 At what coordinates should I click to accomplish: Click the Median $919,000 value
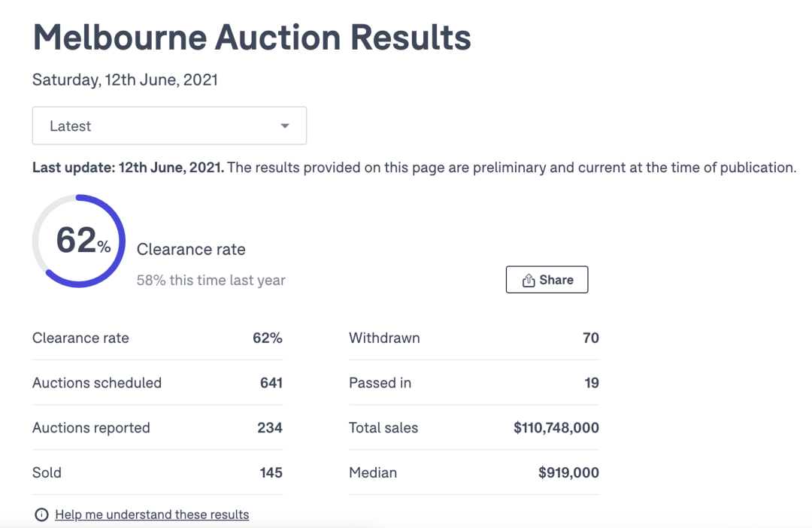click(x=568, y=472)
